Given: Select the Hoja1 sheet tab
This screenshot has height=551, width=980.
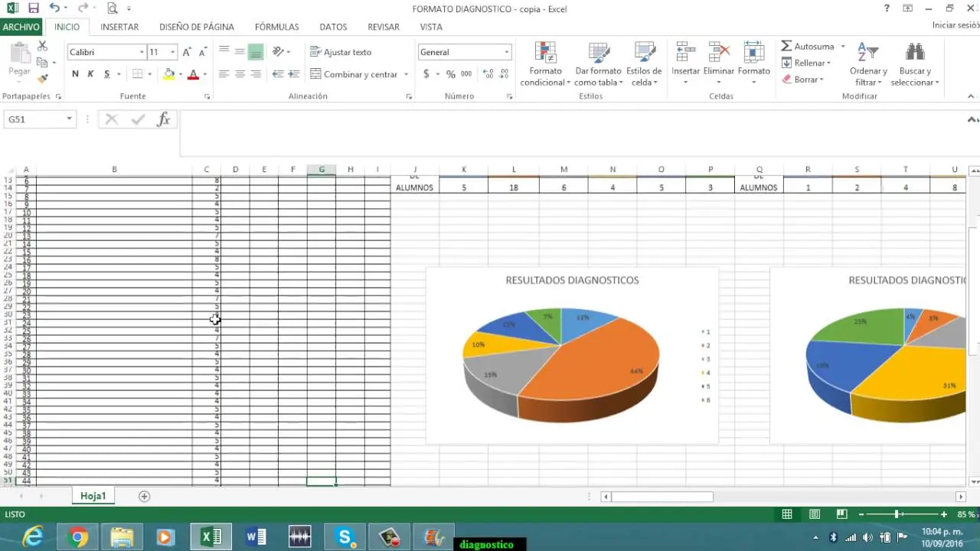Looking at the screenshot, I should click(x=93, y=496).
